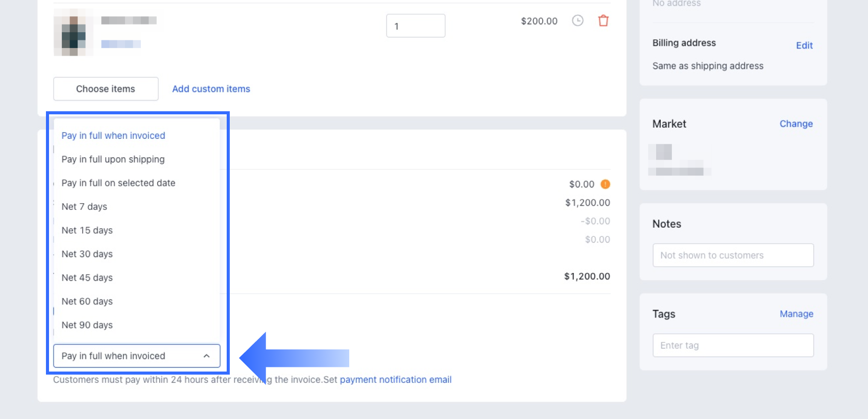
Task: Change the Market setting
Action: click(x=796, y=124)
